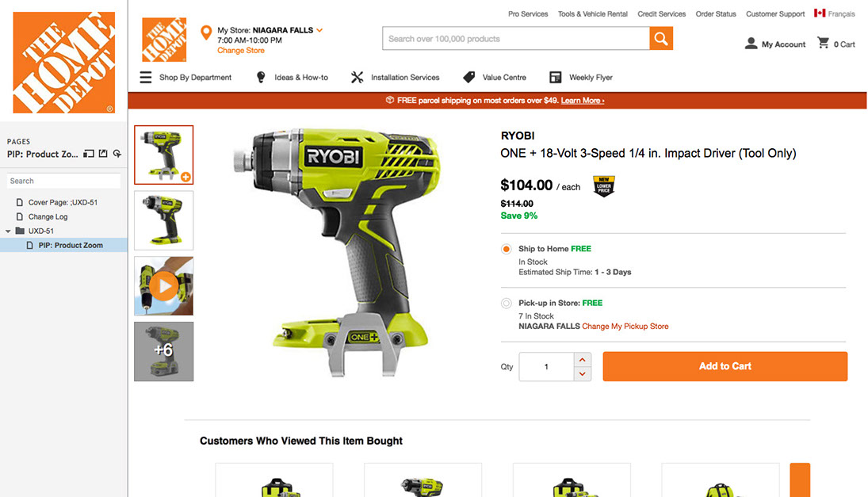The height and width of the screenshot is (497, 868).
Task: Select the Ship to Home radio option
Action: point(506,249)
